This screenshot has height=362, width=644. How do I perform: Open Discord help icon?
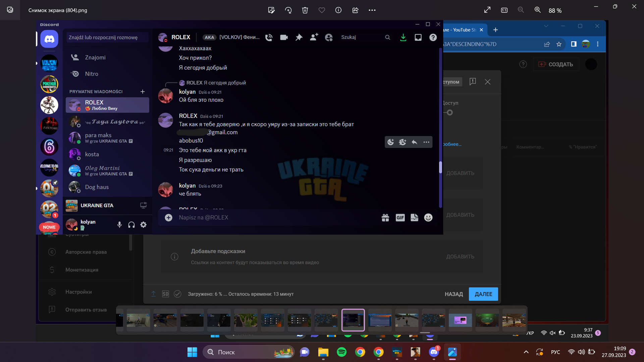tap(433, 37)
